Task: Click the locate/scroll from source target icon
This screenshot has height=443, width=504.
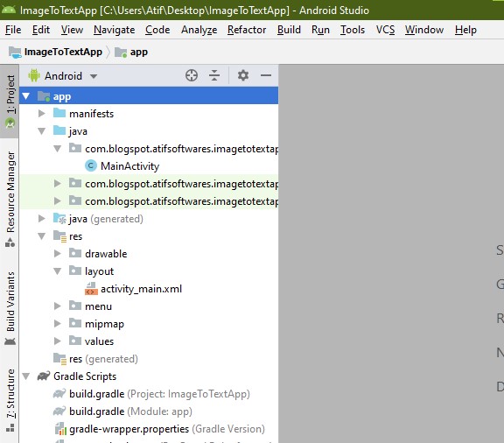Action: 192,75
